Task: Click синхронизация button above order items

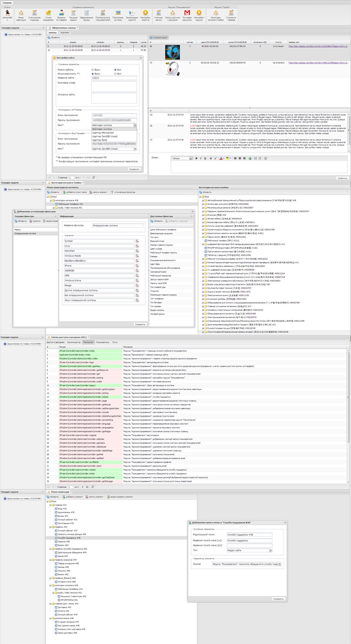Action: (x=159, y=37)
